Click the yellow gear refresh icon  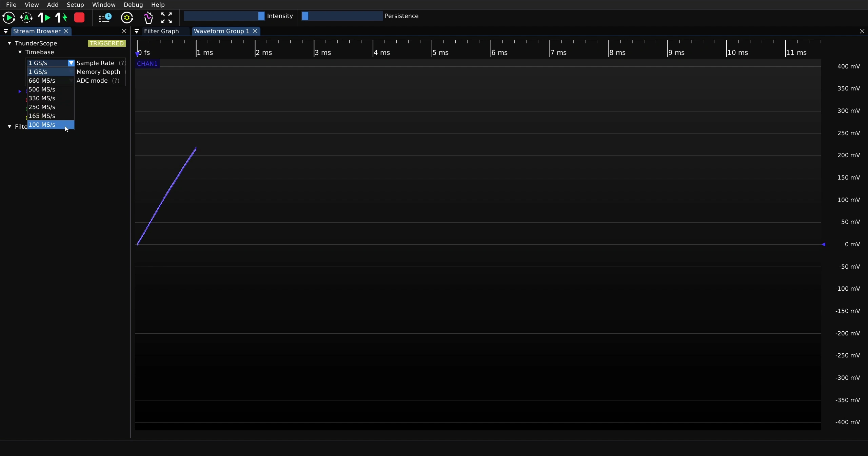point(127,18)
